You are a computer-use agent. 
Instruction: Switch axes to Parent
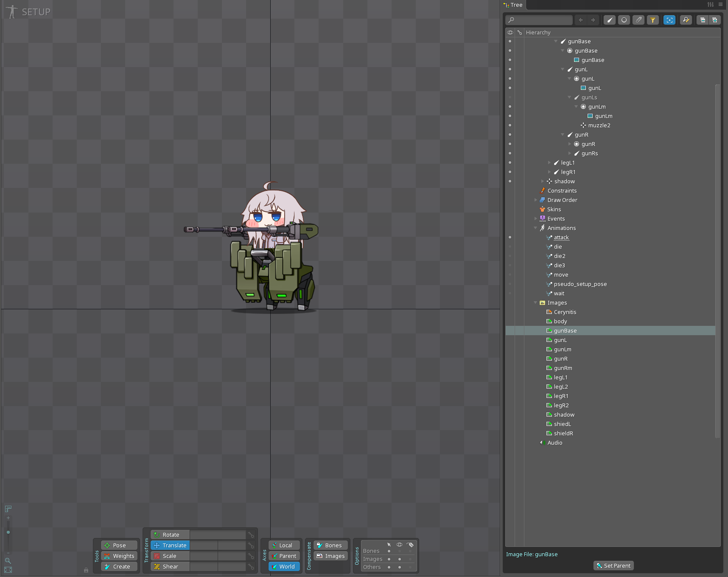point(284,556)
